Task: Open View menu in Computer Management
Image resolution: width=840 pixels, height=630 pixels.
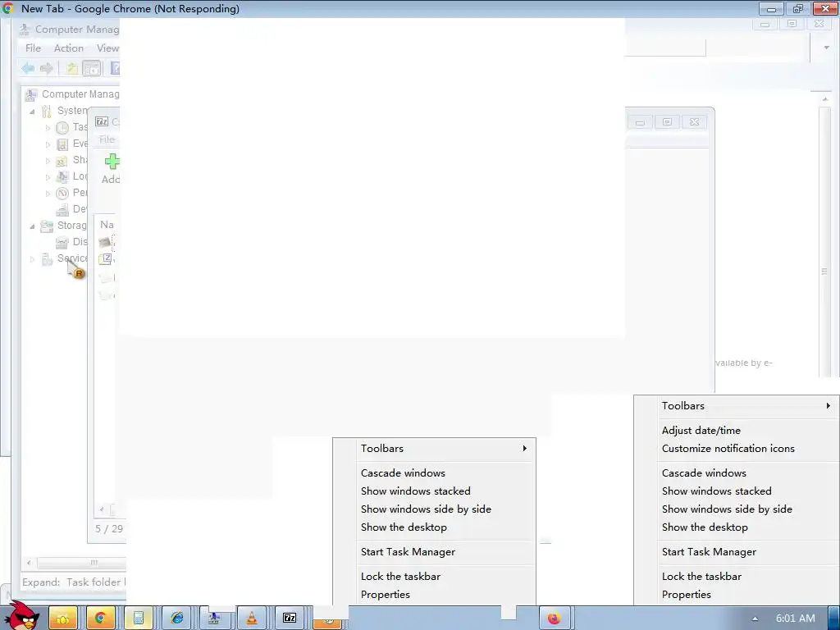Action: click(107, 48)
